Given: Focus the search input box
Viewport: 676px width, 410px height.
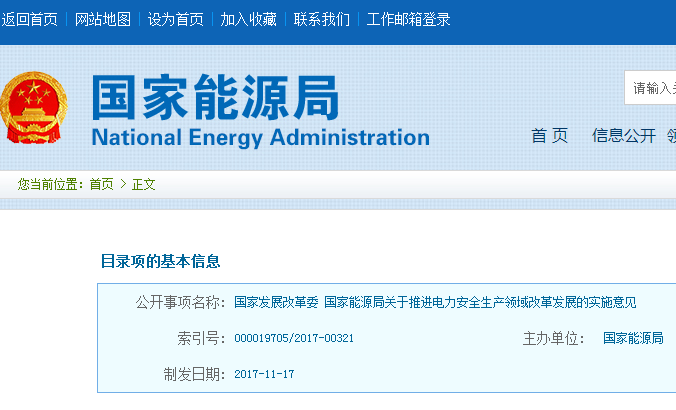Looking at the screenshot, I should pyautogui.click(x=652, y=88).
